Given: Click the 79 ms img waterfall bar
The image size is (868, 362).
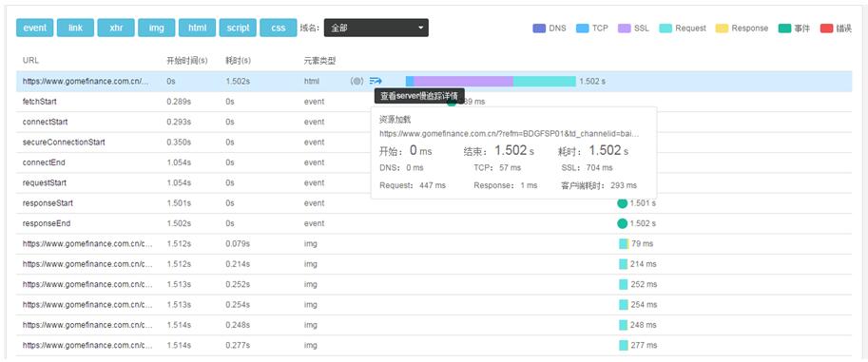Looking at the screenshot, I should coord(624,243).
